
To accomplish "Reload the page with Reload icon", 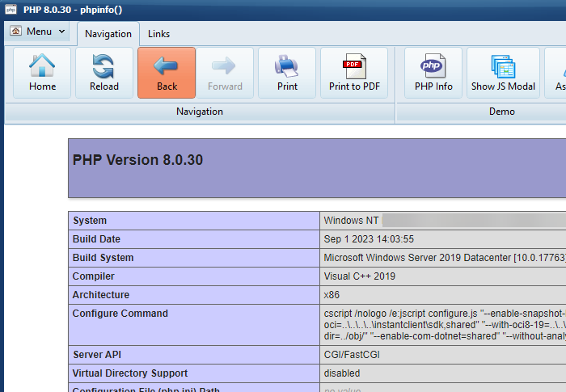I will tap(104, 73).
